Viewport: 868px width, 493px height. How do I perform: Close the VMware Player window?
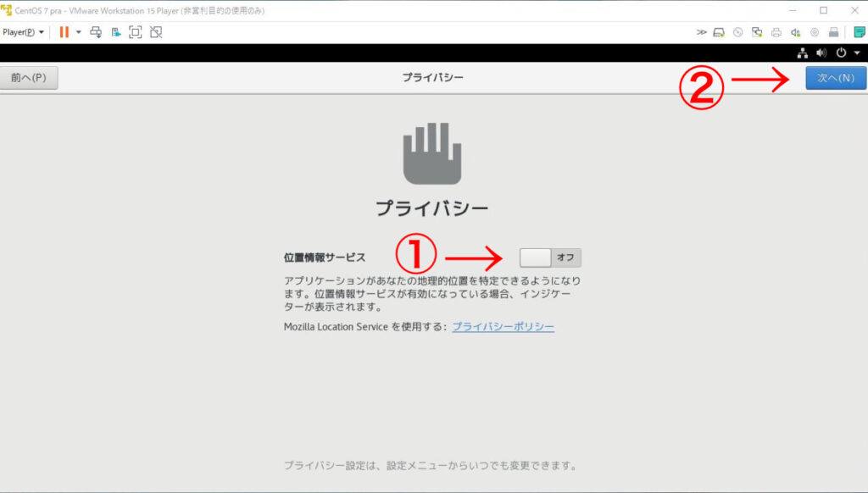tap(854, 10)
